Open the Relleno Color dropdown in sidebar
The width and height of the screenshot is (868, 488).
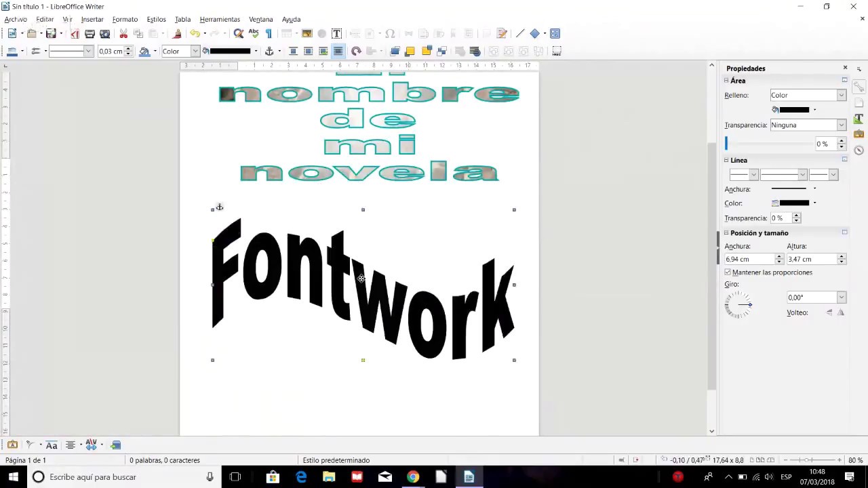tap(808, 95)
